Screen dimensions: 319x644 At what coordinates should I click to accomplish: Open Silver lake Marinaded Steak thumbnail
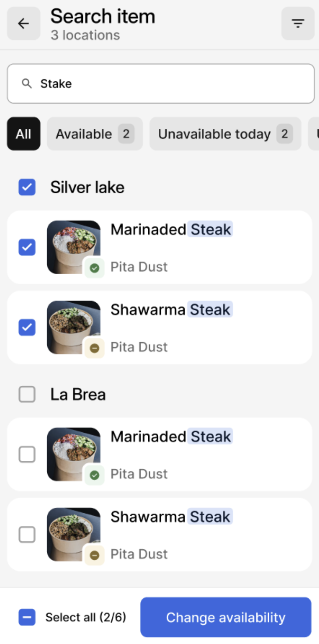(73, 245)
